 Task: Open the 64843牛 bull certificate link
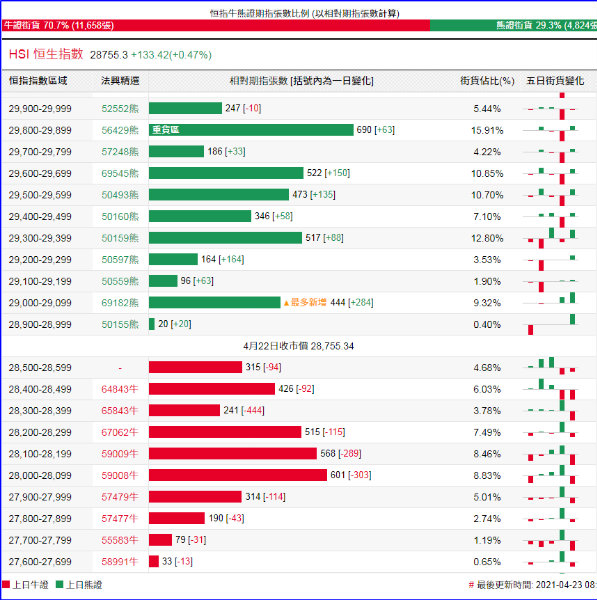coord(119,389)
